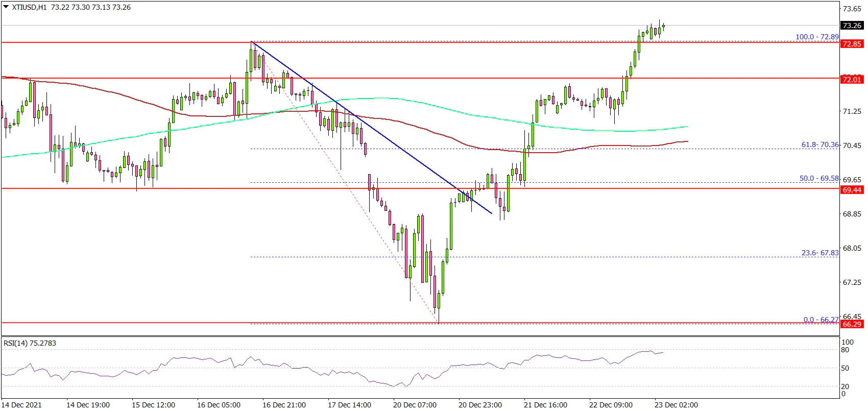The image size is (868, 412).
Task: Select the 73.65 price on the scale
Action: [852, 9]
